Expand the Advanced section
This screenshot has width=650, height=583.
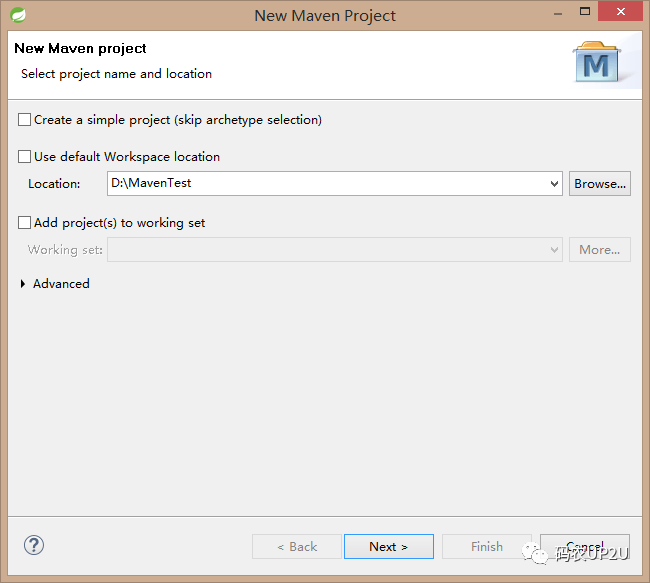pyautogui.click(x=23, y=284)
